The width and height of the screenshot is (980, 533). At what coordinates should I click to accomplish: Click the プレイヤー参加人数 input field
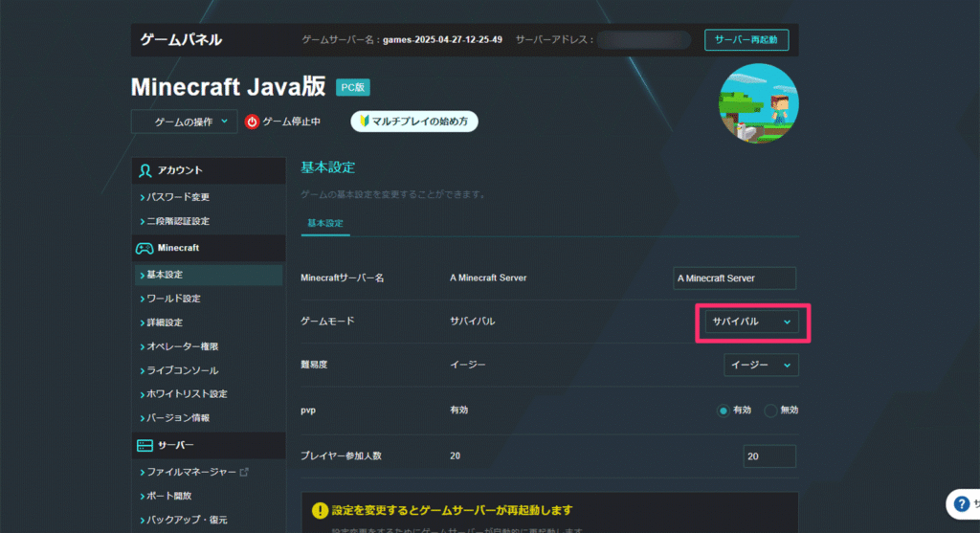pos(769,456)
